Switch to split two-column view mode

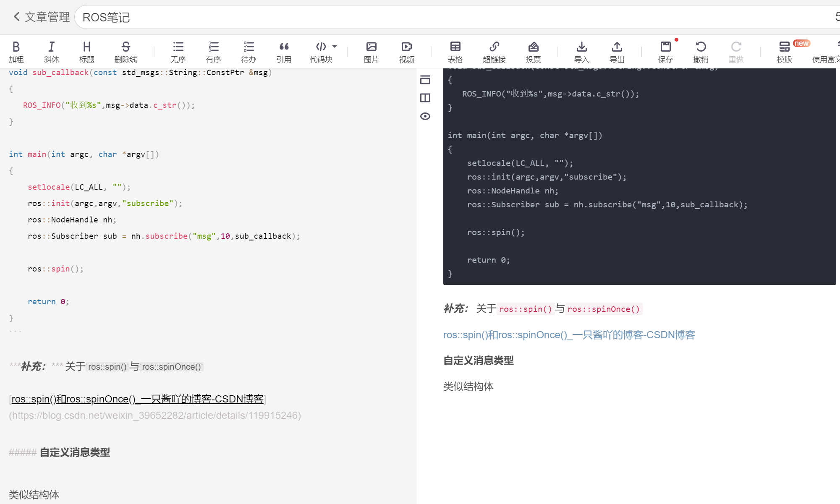point(425,98)
